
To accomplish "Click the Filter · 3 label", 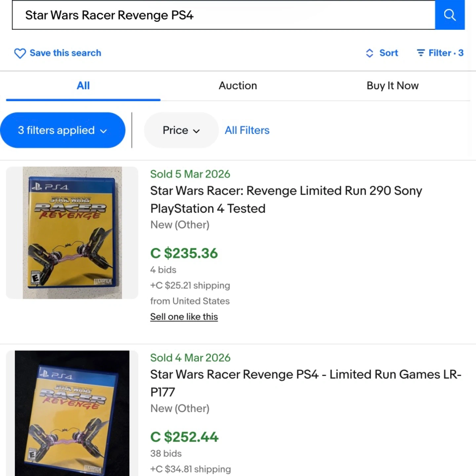I will point(446,53).
